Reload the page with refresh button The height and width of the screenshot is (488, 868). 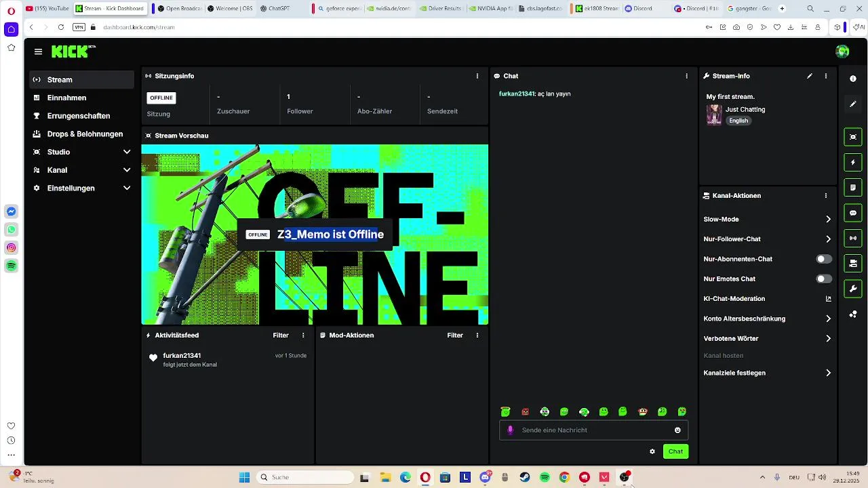tap(61, 27)
